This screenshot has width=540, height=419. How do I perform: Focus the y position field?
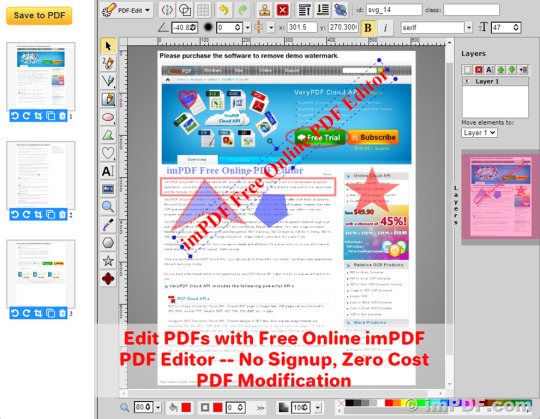[343, 27]
